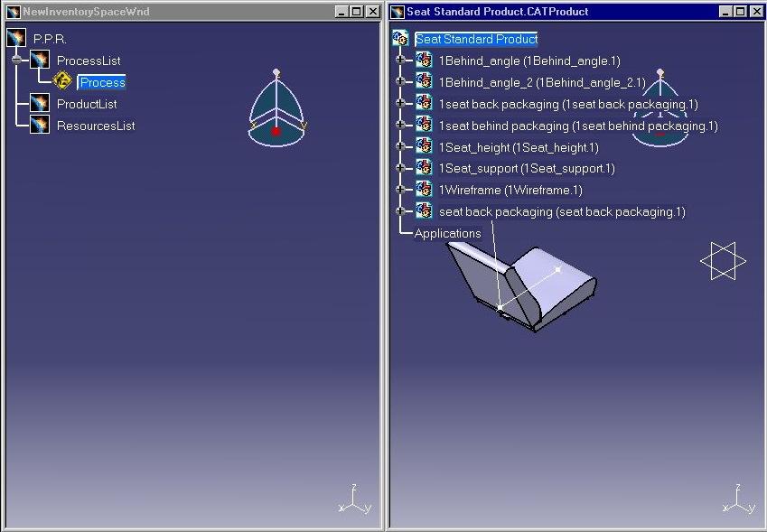Select the Applications tree item

click(447, 233)
